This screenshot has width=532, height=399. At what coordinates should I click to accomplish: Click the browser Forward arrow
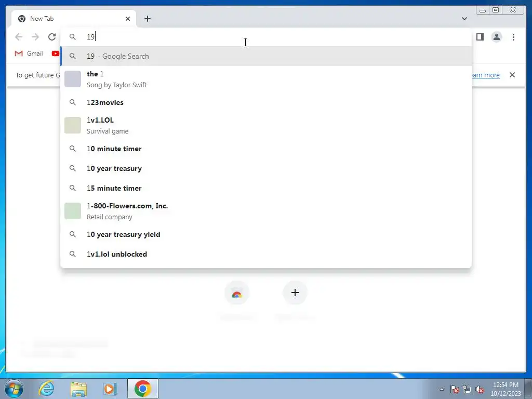tap(35, 37)
